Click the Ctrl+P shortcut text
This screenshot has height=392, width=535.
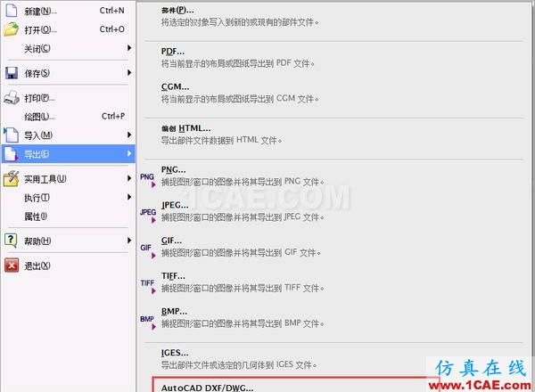(113, 116)
